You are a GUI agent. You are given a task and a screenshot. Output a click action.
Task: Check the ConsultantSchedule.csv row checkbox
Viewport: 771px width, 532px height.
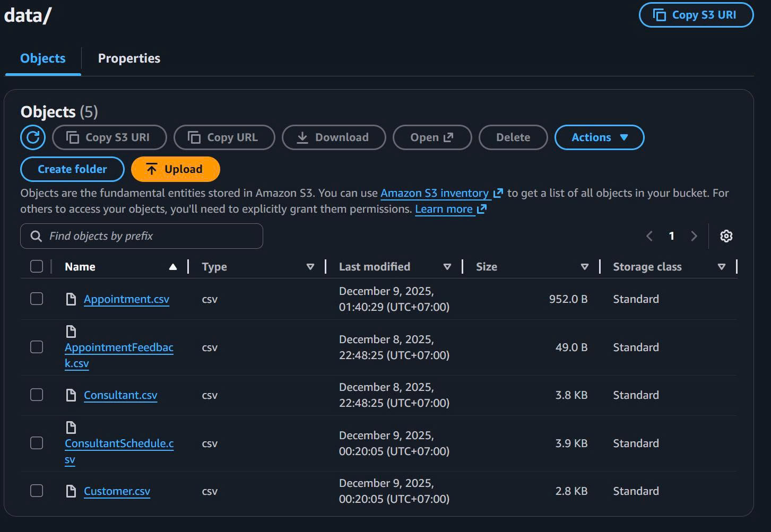(37, 443)
